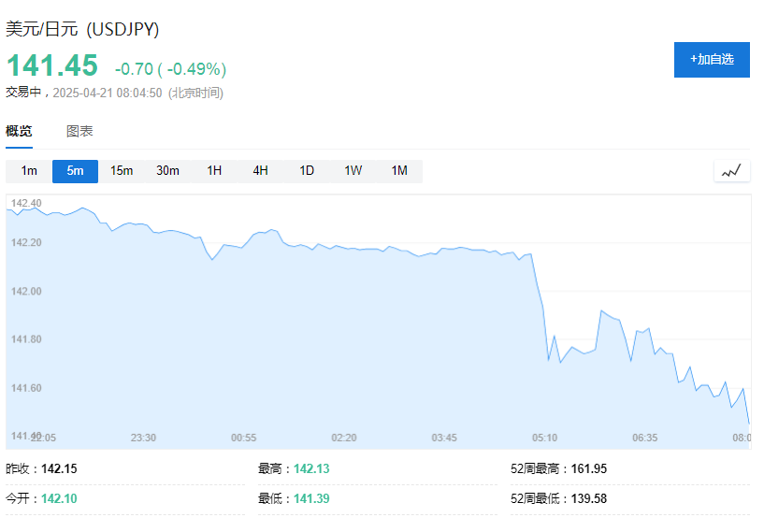Click the 05:10 time marker on chart
Image resolution: width=764 pixels, height=532 pixels.
544,438
